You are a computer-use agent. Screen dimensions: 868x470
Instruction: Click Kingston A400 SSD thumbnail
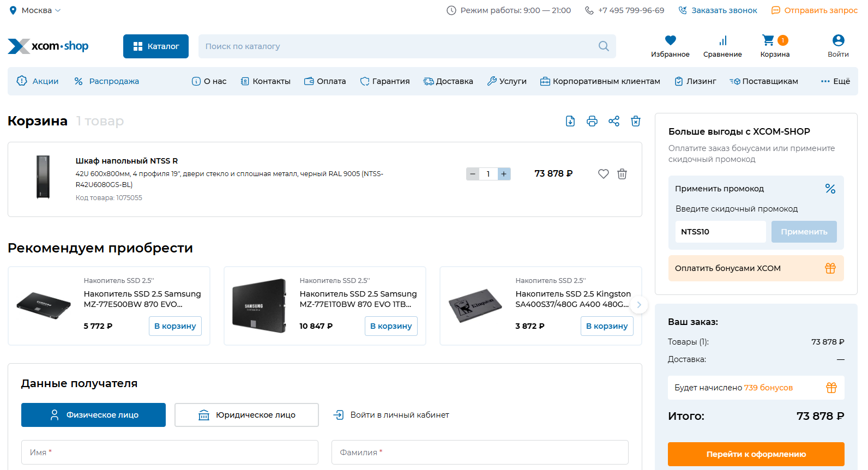tap(475, 306)
